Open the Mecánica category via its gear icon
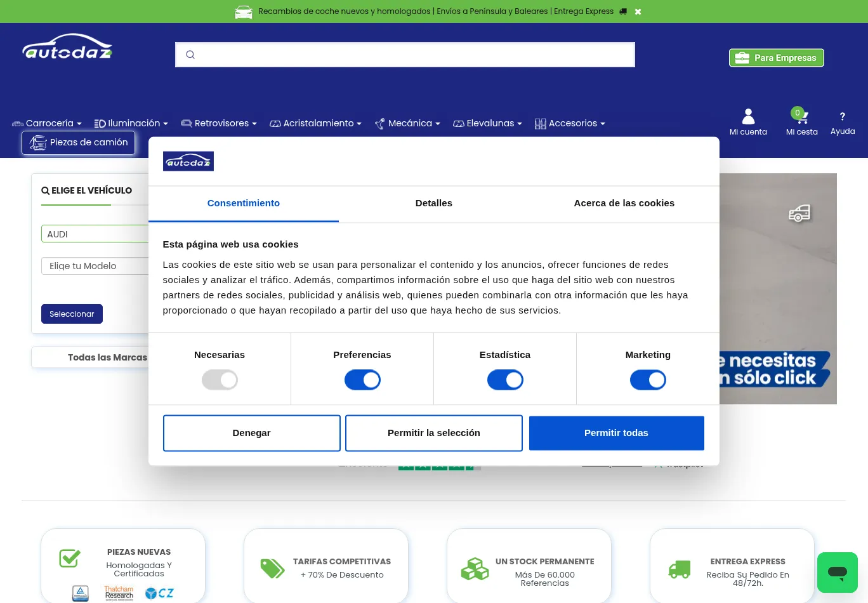This screenshot has width=868, height=603. (379, 123)
